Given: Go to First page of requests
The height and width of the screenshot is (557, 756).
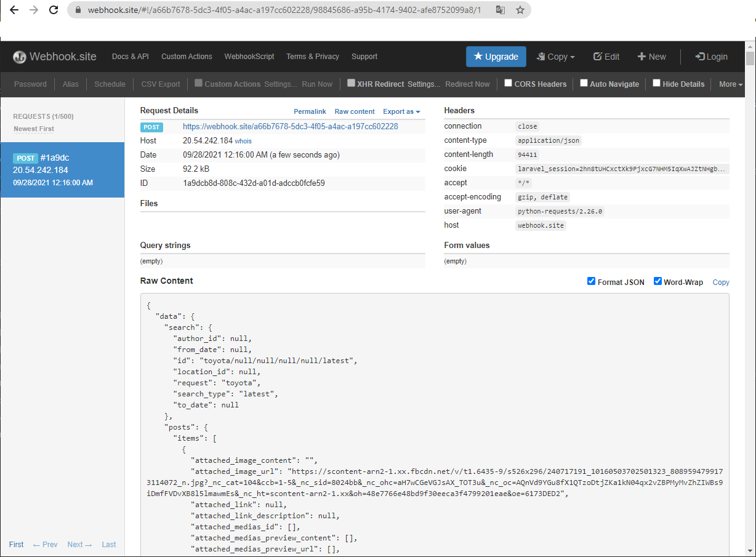Looking at the screenshot, I should click(17, 545).
